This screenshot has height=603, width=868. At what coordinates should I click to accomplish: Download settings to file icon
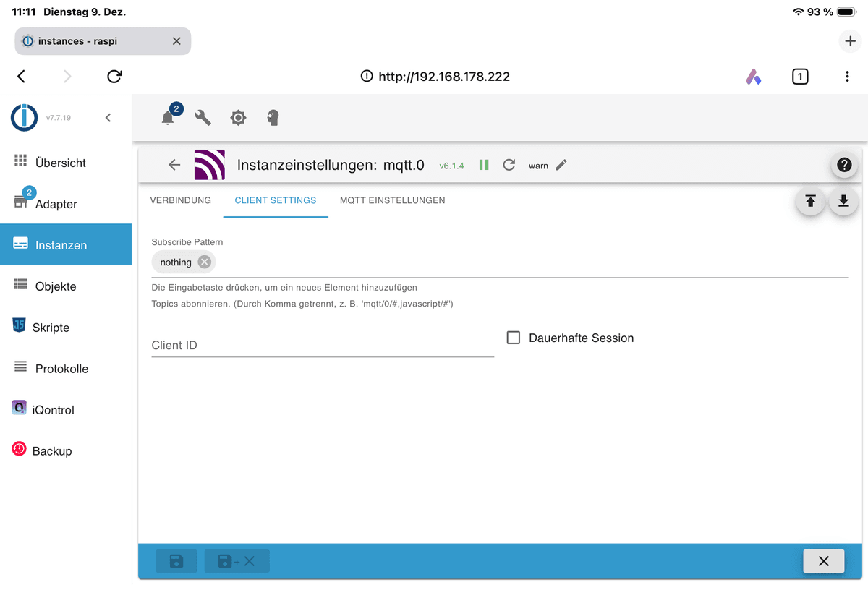(843, 201)
